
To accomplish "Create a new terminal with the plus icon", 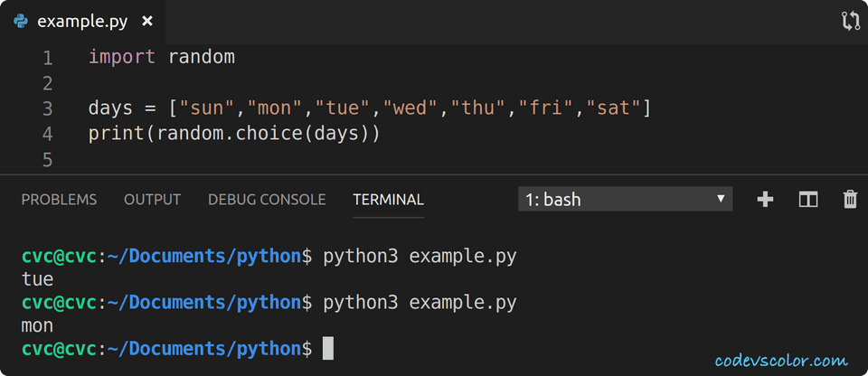I will [765, 199].
